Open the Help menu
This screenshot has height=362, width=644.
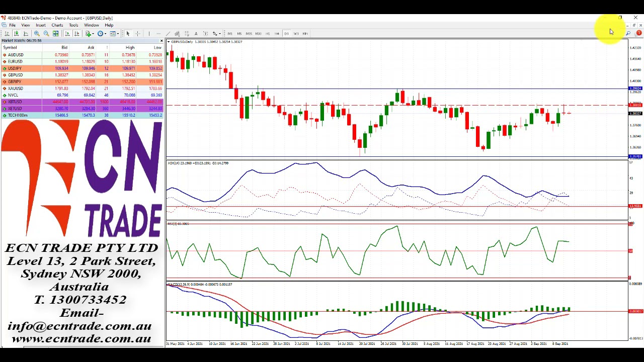pyautogui.click(x=109, y=25)
